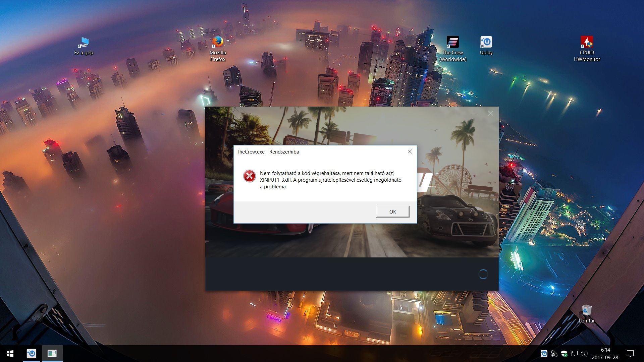Screen dimensions: 644x362
Task: Select the Mozilla Firefox desktop shortcut
Action: click(x=218, y=49)
